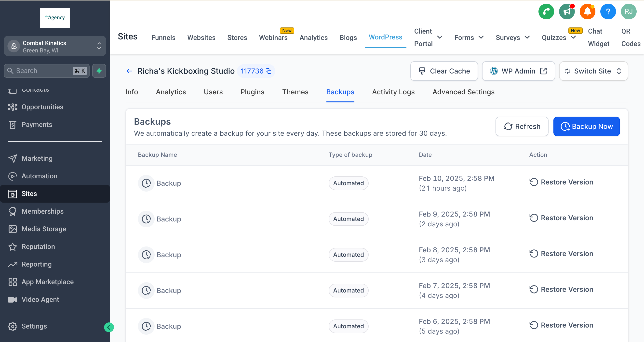This screenshot has width=644, height=342.
Task: Open the Switch Site dropdown
Action: pyautogui.click(x=593, y=71)
